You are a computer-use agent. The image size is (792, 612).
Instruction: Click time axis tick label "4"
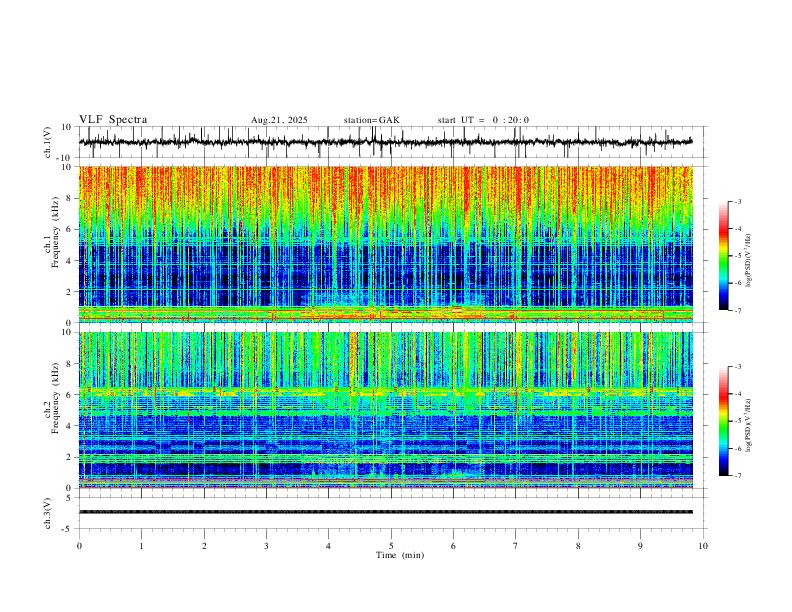328,546
